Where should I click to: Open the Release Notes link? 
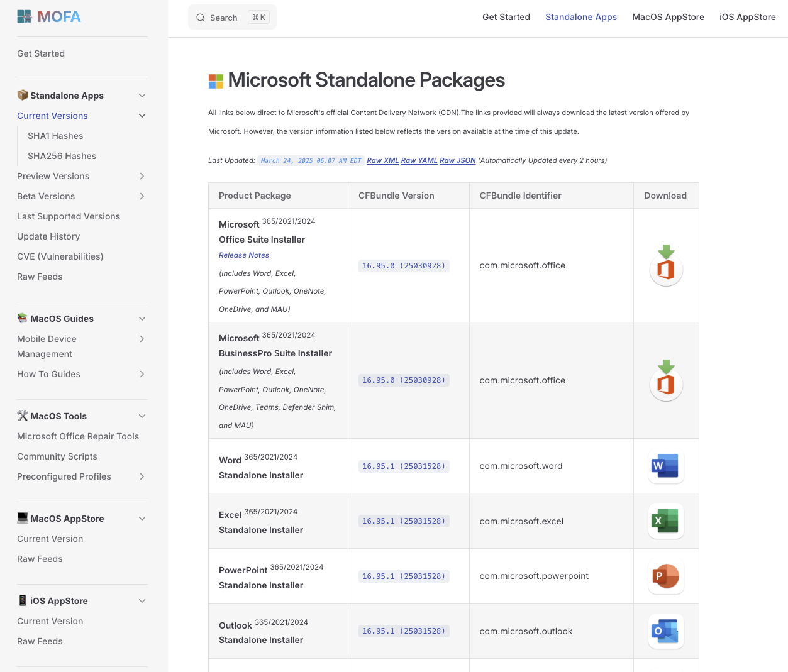[x=244, y=255]
